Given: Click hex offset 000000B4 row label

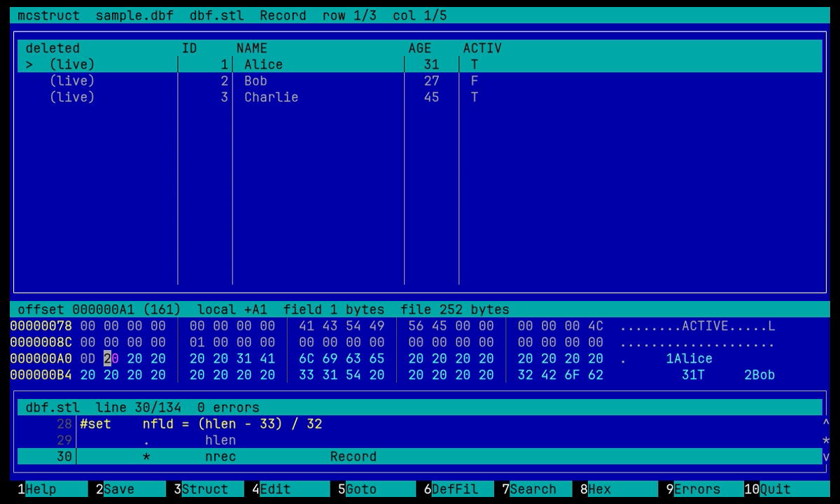Looking at the screenshot, I should tap(41, 374).
